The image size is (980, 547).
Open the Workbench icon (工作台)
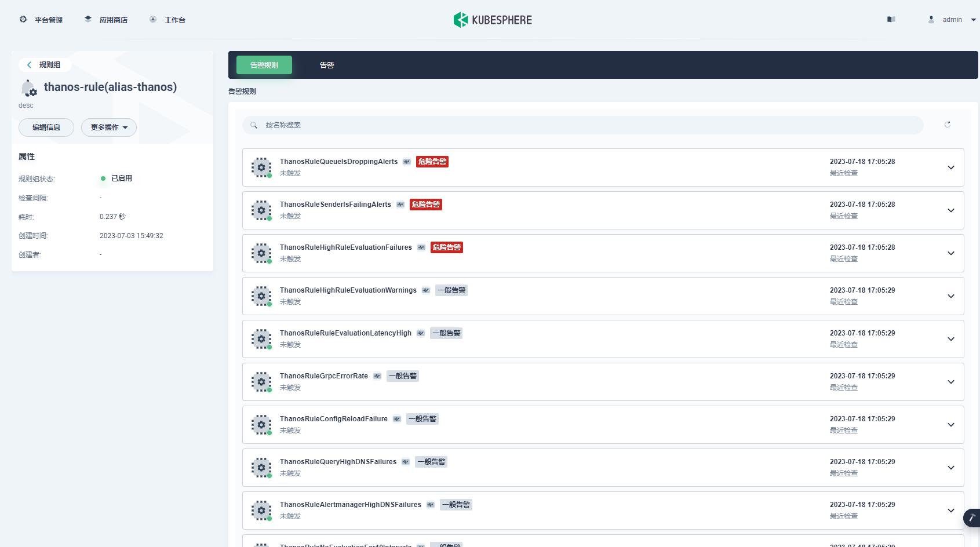153,19
